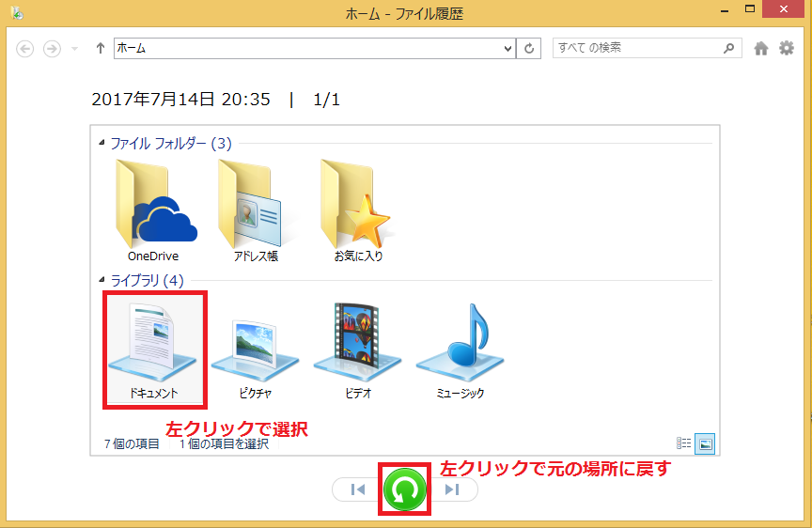812x528 pixels.
Task: Open recent locations dropdown arrow
Action: coord(74,49)
